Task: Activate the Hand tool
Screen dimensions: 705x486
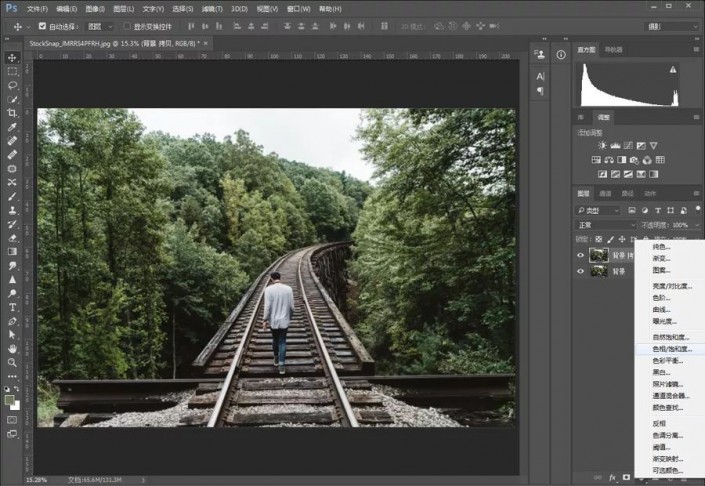Action: pyautogui.click(x=12, y=348)
